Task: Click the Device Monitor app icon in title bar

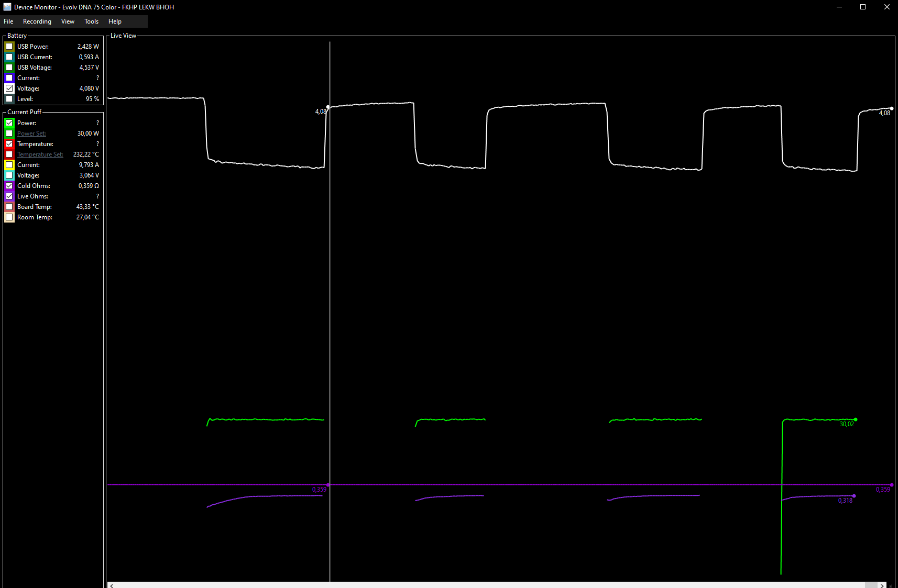Action: [7, 7]
